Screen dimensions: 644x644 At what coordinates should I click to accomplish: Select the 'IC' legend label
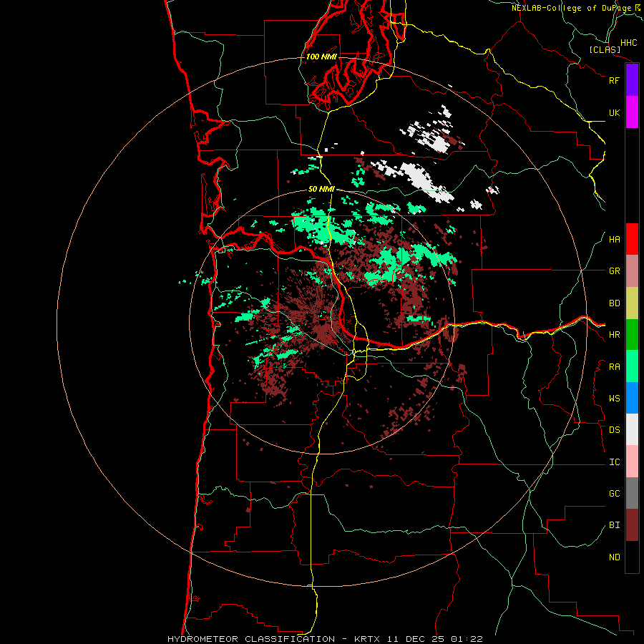click(614, 462)
